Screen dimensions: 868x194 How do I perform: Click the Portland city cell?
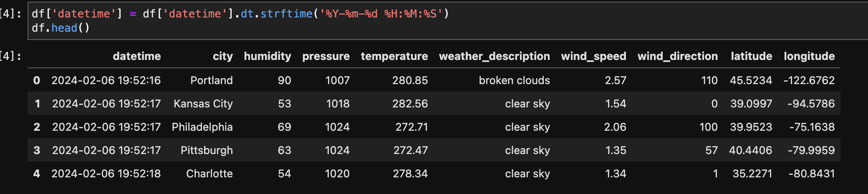[212, 80]
